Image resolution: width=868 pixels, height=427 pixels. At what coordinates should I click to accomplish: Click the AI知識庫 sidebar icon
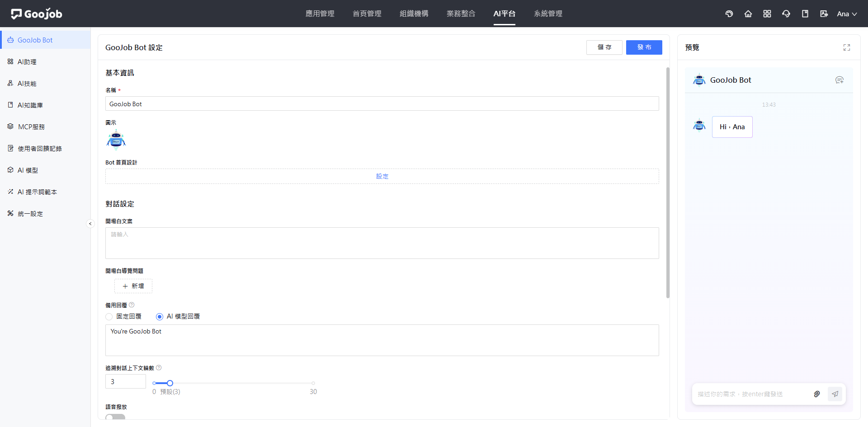point(10,105)
